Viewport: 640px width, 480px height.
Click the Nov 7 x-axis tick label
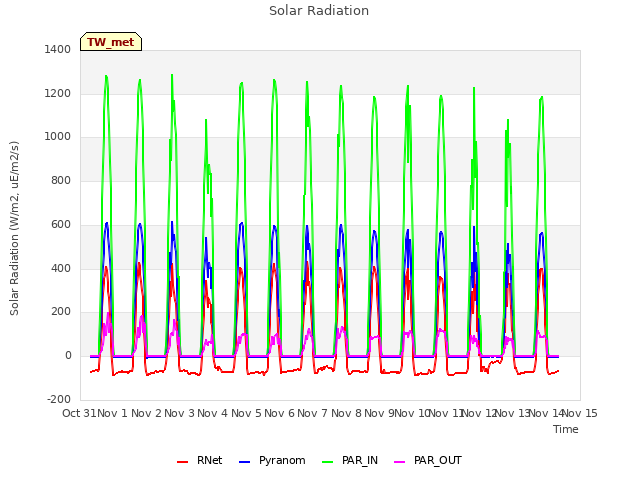tap(313, 413)
